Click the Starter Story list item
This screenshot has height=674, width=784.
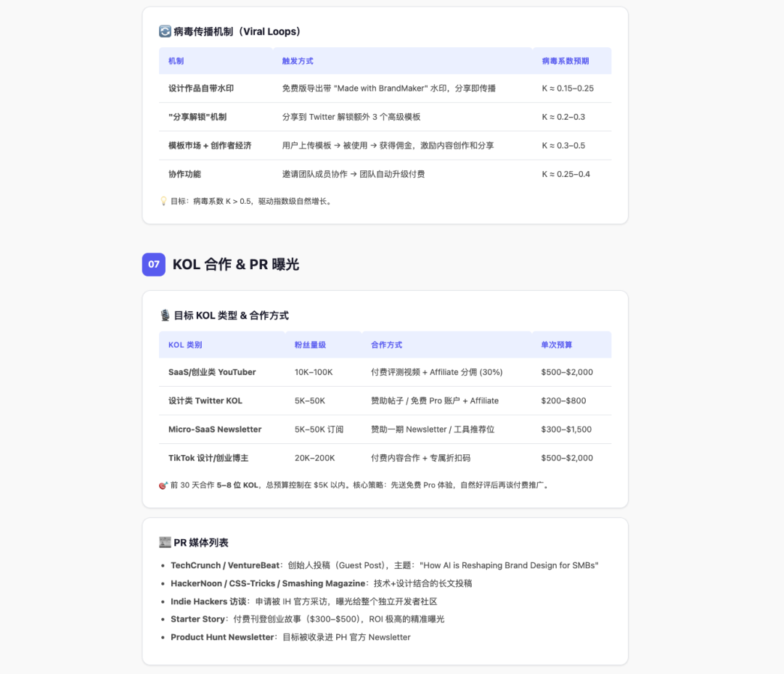[x=308, y=619]
